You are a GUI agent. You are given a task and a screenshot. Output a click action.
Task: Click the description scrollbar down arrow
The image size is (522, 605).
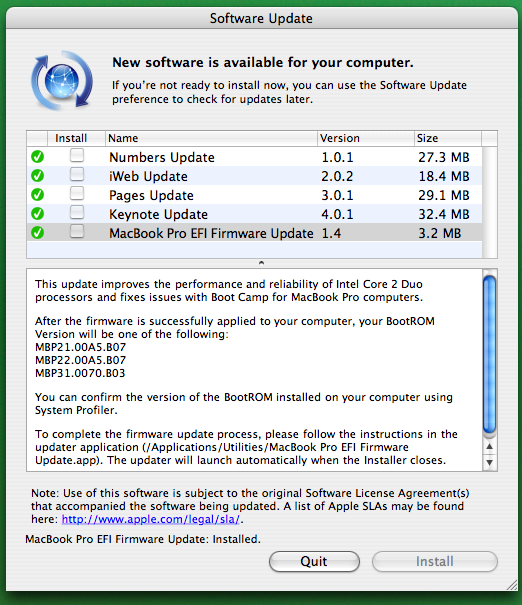click(490, 462)
